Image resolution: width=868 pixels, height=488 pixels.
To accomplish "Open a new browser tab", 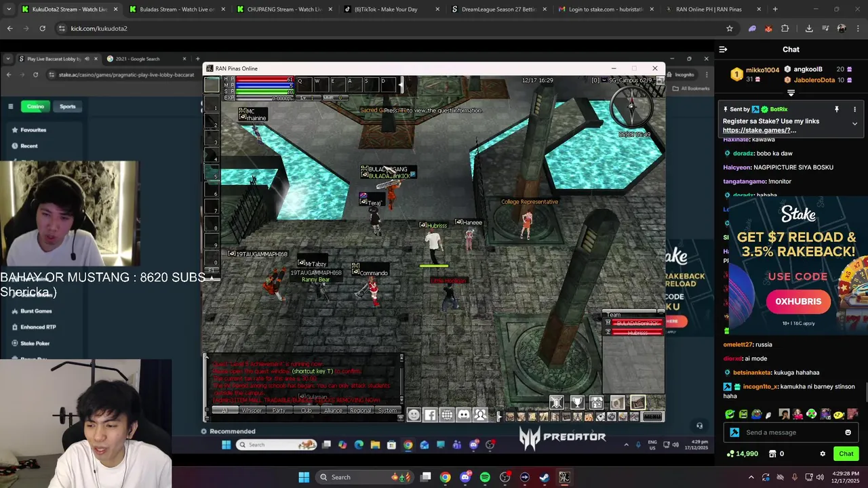I will point(775,9).
